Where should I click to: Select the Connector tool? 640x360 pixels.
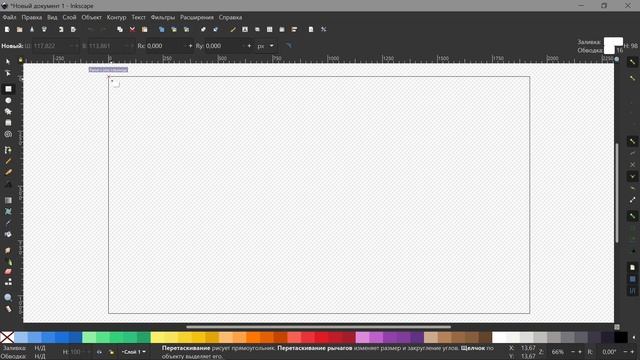pos(8,282)
